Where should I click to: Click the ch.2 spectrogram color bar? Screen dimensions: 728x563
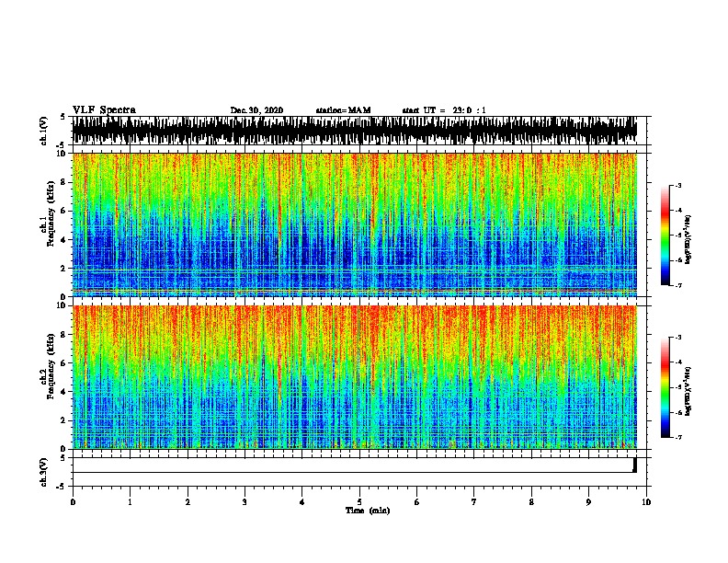(665, 387)
